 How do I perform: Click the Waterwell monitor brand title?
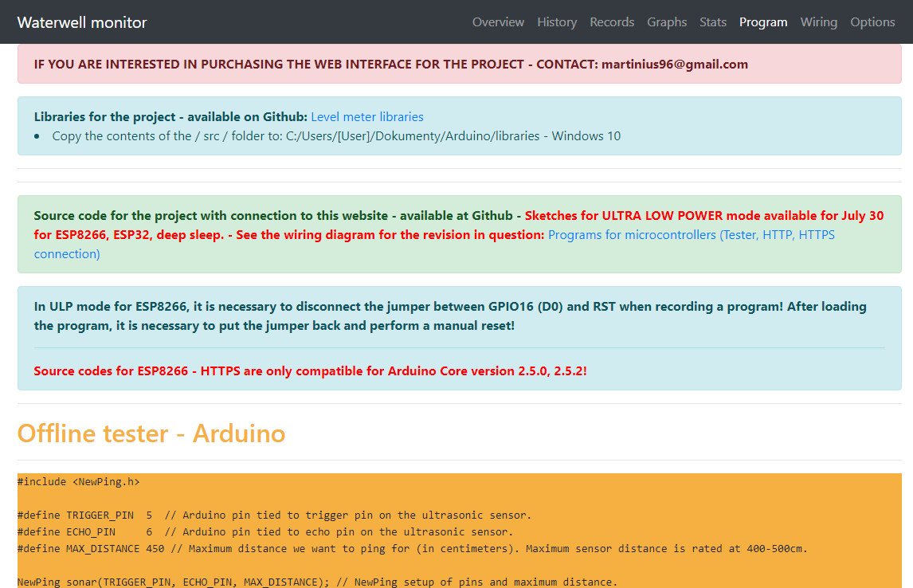(82, 22)
